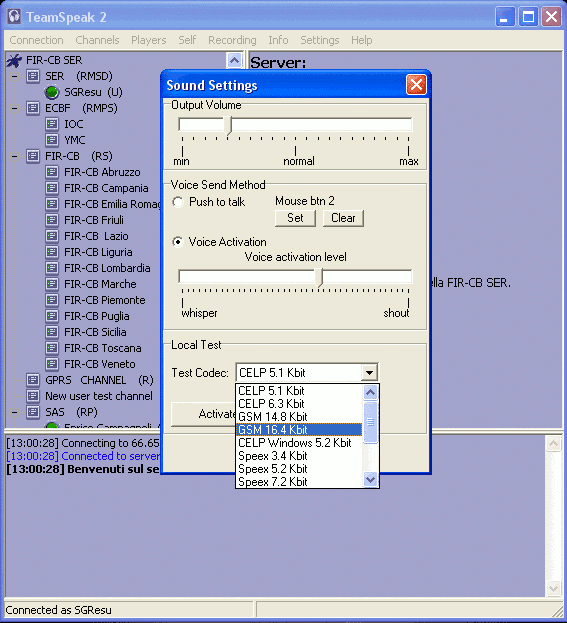
Task: Click the ECBF (RMPS) channel icon
Action: click(x=33, y=108)
